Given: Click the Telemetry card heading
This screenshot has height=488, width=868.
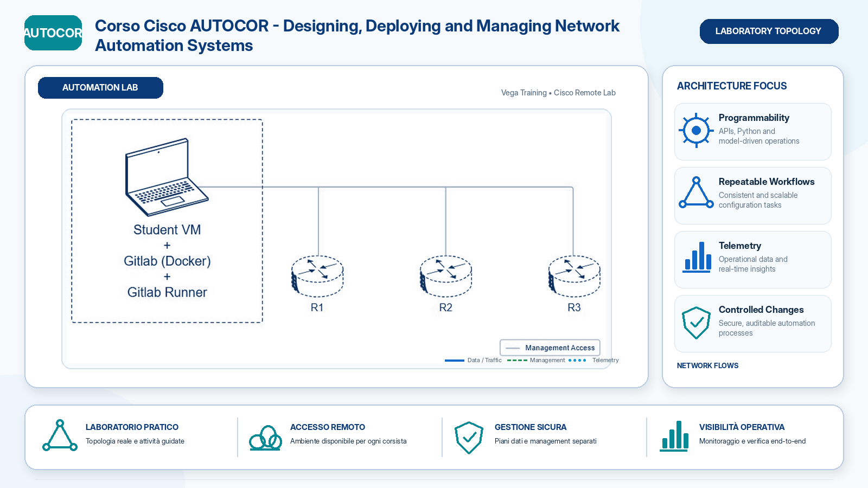Looking at the screenshot, I should [739, 246].
